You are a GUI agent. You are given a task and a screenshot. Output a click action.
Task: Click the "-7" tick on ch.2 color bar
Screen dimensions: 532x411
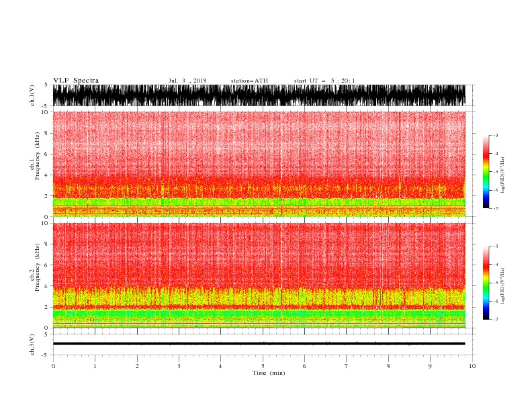[x=495, y=319]
